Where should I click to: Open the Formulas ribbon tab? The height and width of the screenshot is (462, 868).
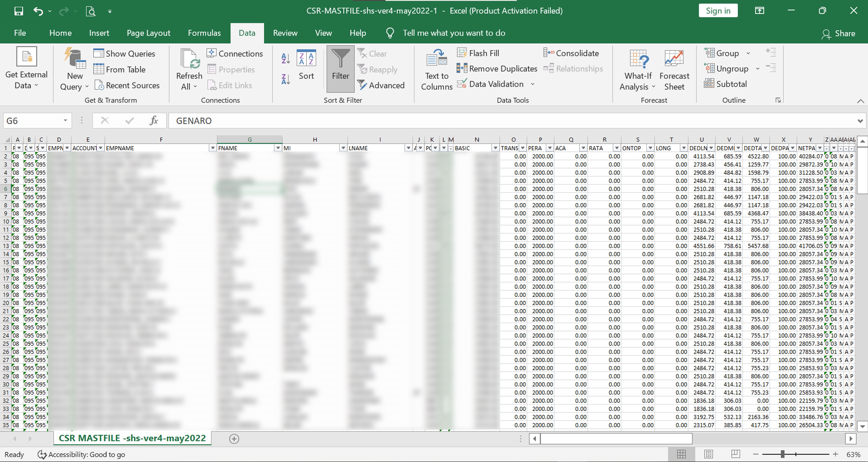(x=204, y=33)
